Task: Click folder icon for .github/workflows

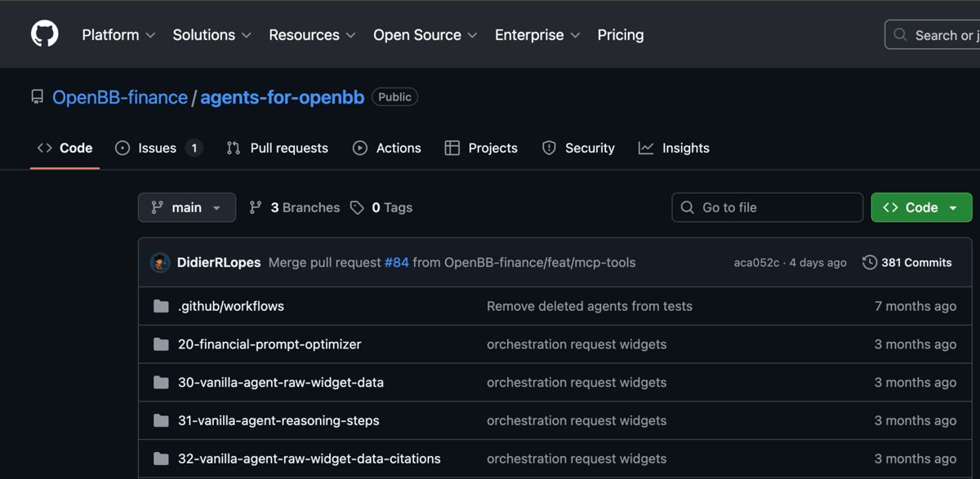Action: tap(161, 307)
